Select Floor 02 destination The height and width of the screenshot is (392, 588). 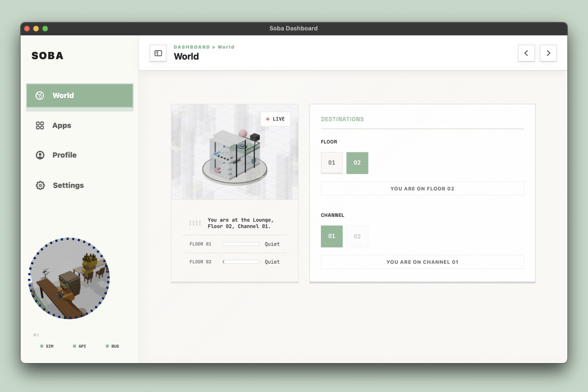pyautogui.click(x=357, y=163)
